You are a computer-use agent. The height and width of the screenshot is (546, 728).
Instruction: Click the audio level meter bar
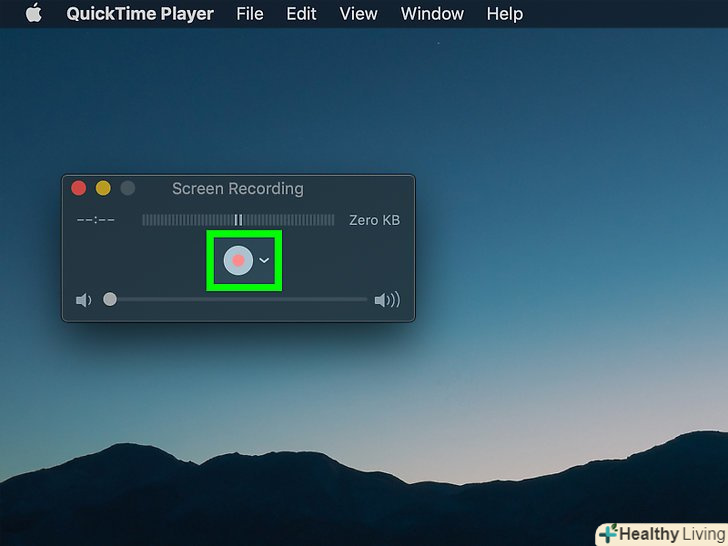tap(238, 220)
